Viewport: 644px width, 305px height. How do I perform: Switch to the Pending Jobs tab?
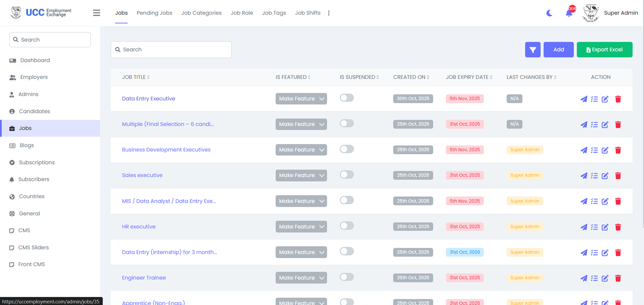click(154, 13)
